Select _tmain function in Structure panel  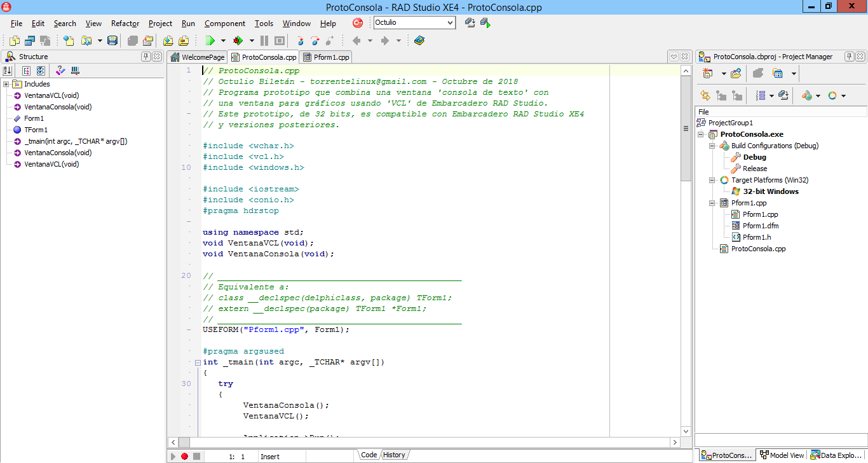[76, 141]
